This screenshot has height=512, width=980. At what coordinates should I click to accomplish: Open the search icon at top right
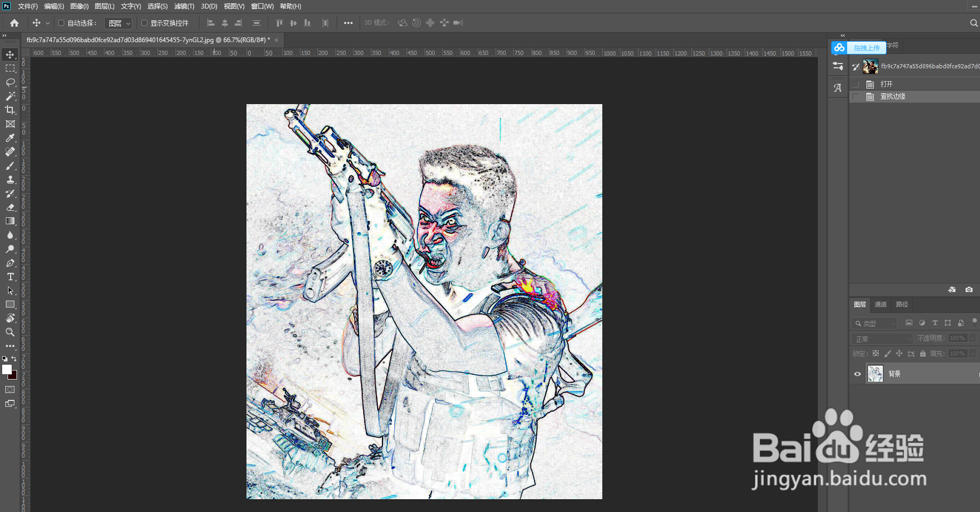tap(974, 23)
